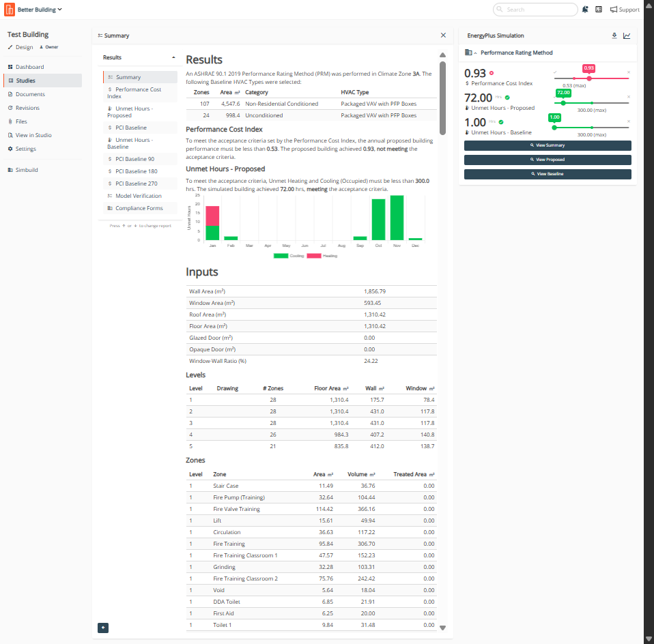654x644 pixels.
Task: Click the report scrollbar thumb
Action: (x=442, y=98)
